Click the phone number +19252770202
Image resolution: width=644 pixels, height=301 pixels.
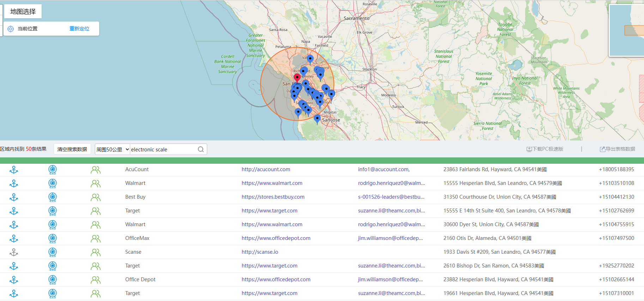click(x=616, y=266)
